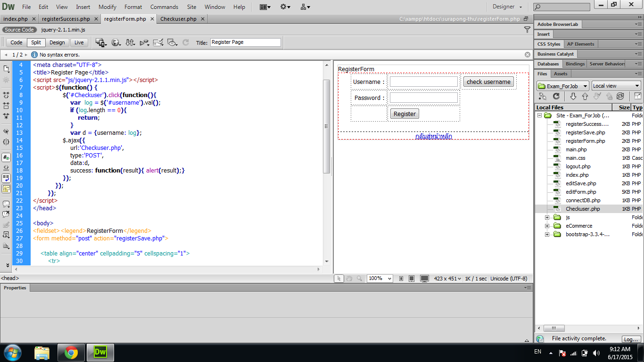
Task: Toggle Line Numbers in coding toolbar
Action: tap(6, 157)
